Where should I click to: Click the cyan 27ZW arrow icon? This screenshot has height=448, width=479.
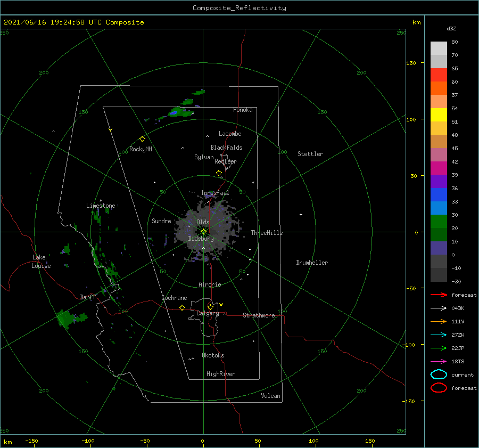pyautogui.click(x=439, y=335)
